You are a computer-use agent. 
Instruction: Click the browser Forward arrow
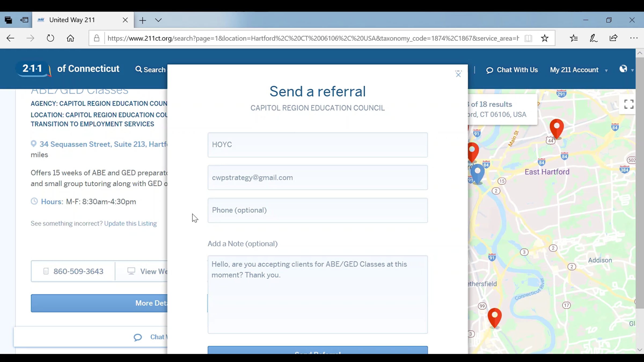(30, 38)
